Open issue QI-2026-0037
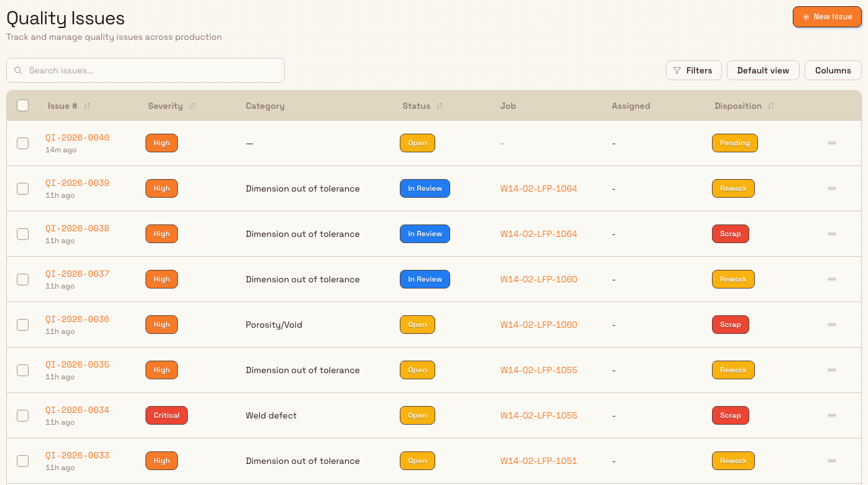The height and width of the screenshot is (485, 868). coord(77,274)
